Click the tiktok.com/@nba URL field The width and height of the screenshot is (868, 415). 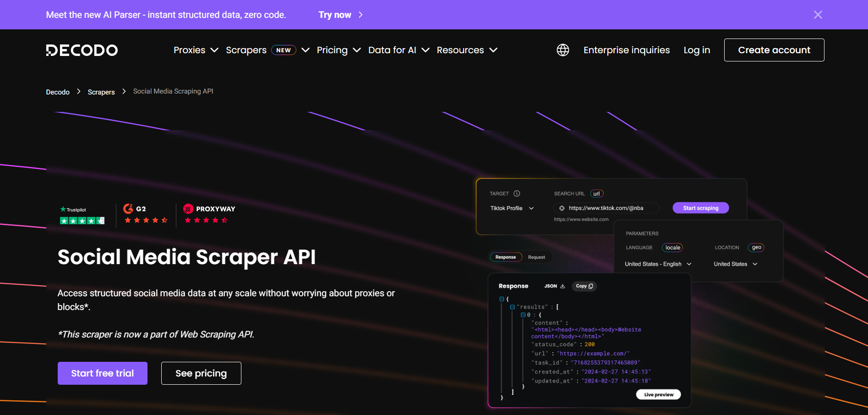[x=607, y=208]
